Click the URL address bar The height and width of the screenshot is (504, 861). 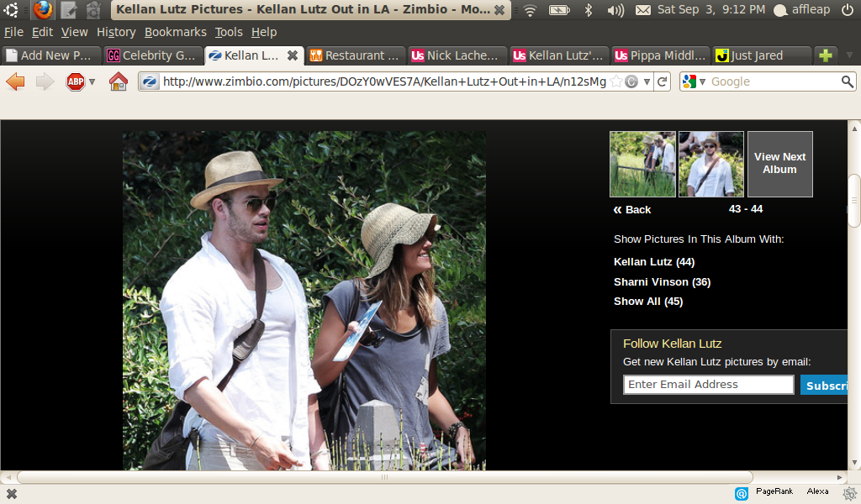coord(384,81)
